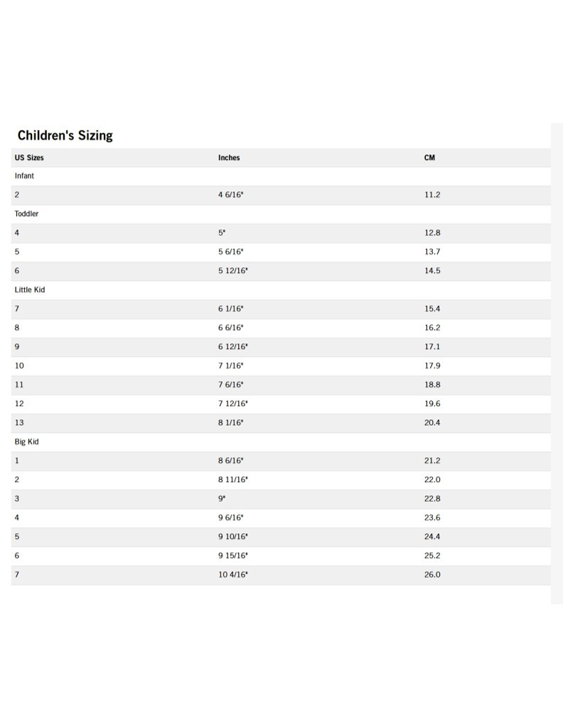563x728 pixels.
Task: Select US size 13 row label
Action: (x=19, y=422)
